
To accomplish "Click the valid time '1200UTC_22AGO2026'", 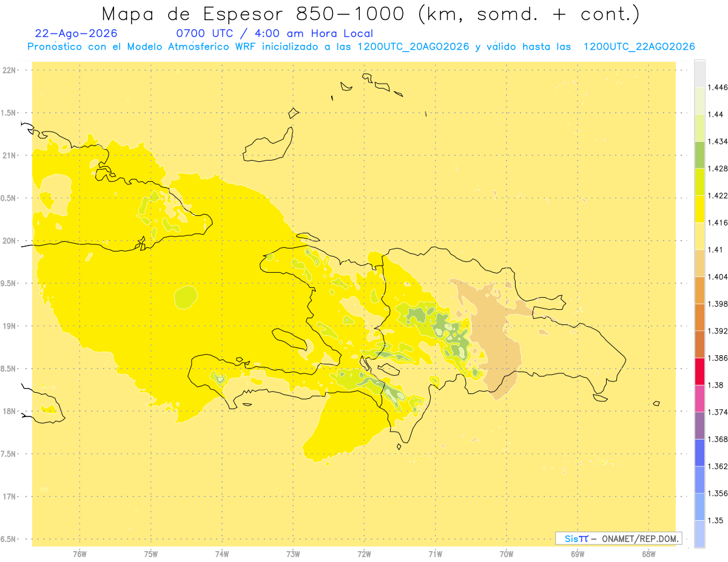I will [639, 47].
